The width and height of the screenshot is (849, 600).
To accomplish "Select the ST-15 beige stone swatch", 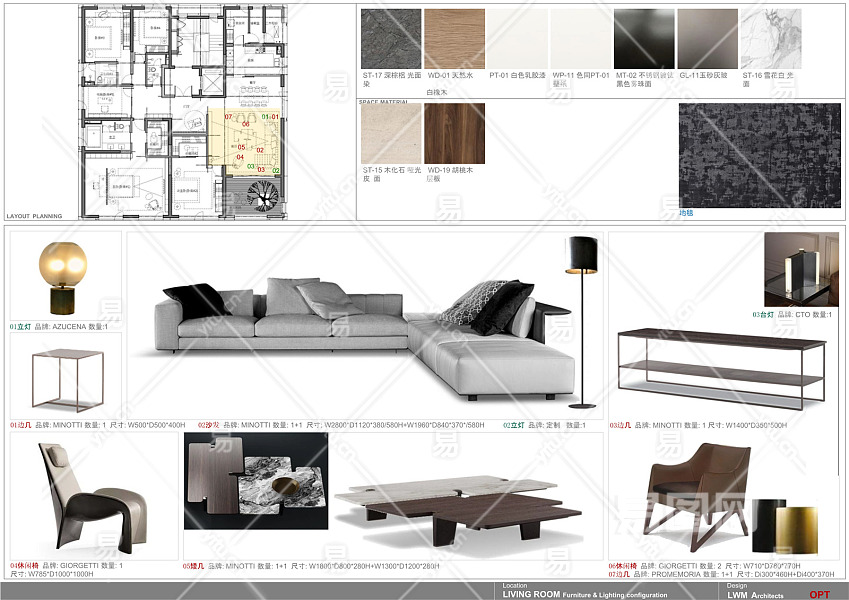I will (x=391, y=134).
